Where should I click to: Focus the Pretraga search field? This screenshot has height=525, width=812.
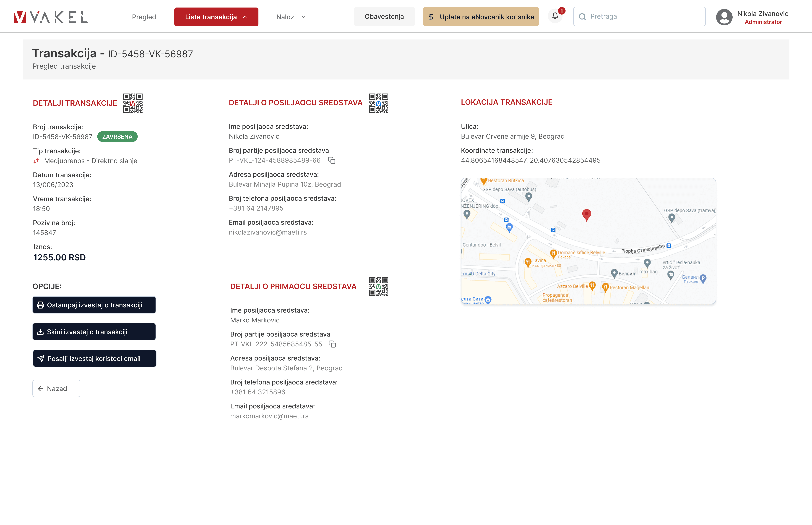coord(639,16)
